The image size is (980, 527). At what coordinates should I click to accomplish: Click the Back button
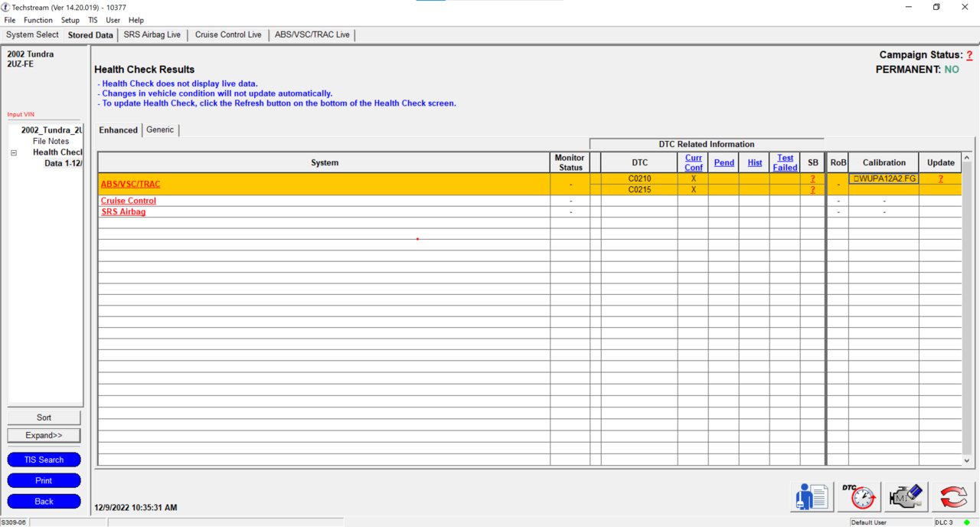pos(44,501)
